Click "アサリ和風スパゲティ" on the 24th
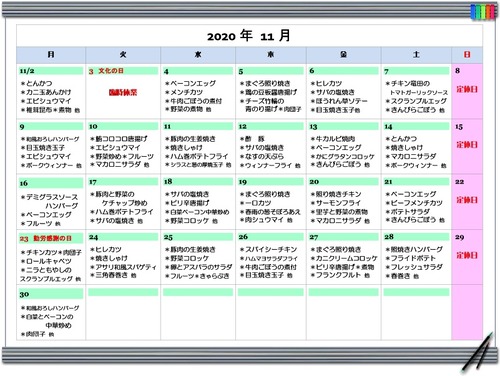This screenshot has height=376, width=500. (126, 267)
